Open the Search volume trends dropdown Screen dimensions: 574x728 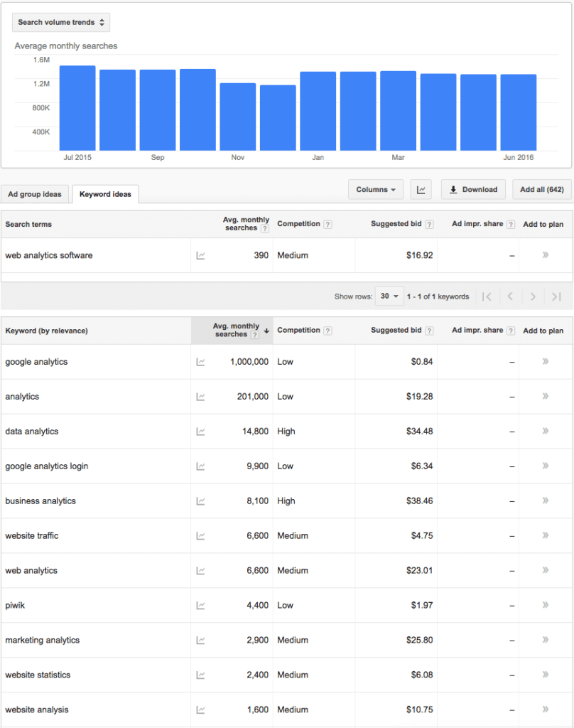(61, 22)
